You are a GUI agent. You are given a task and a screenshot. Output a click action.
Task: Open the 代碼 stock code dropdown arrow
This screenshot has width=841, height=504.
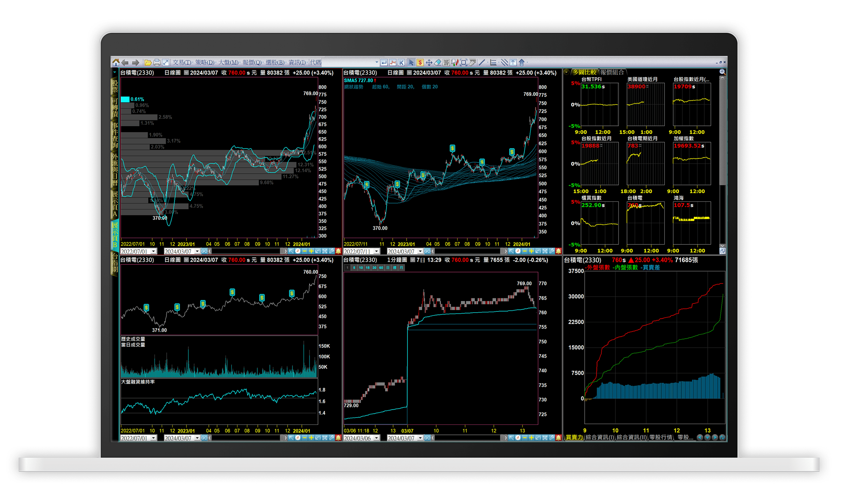pos(377,62)
